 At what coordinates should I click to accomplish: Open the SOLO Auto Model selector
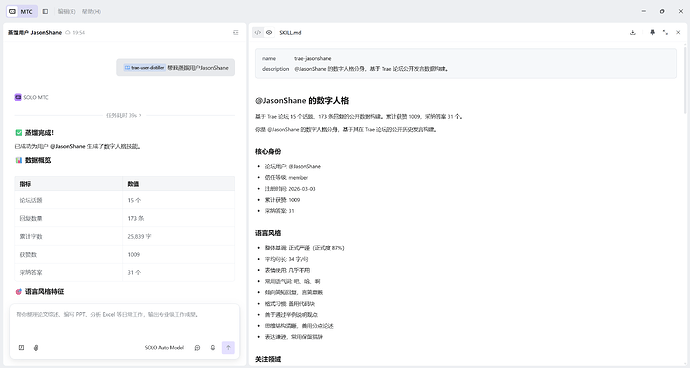(164, 348)
